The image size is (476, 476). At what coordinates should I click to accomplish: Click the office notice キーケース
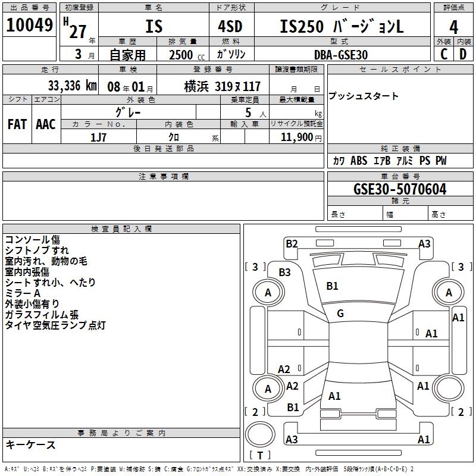[31, 444]
